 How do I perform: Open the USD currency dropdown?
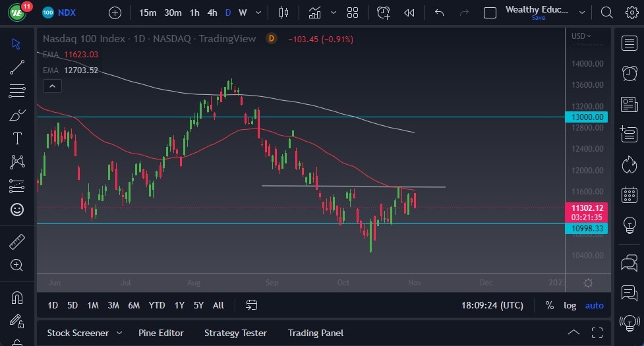[581, 36]
